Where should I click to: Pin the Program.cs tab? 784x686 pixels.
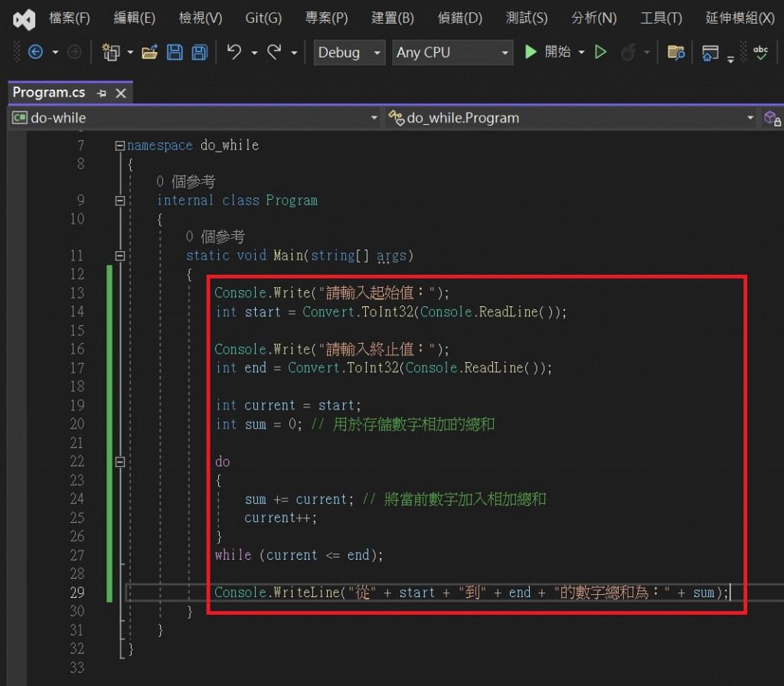click(102, 93)
